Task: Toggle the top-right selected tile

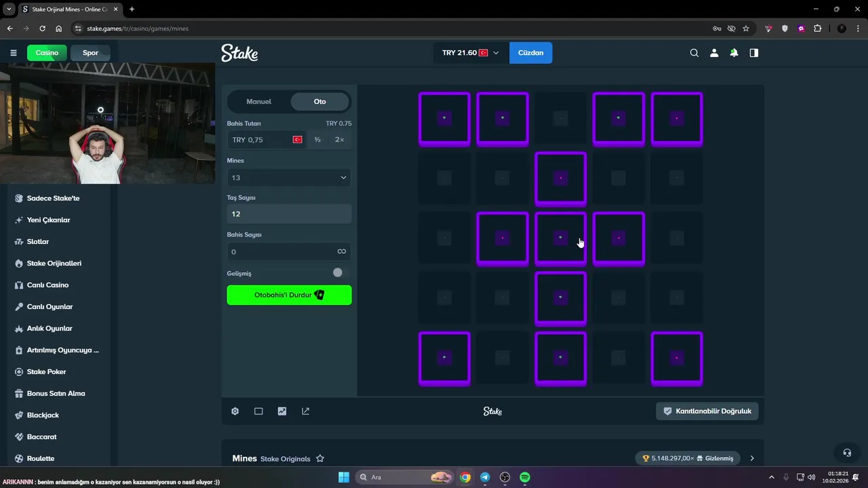Action: 677,119
